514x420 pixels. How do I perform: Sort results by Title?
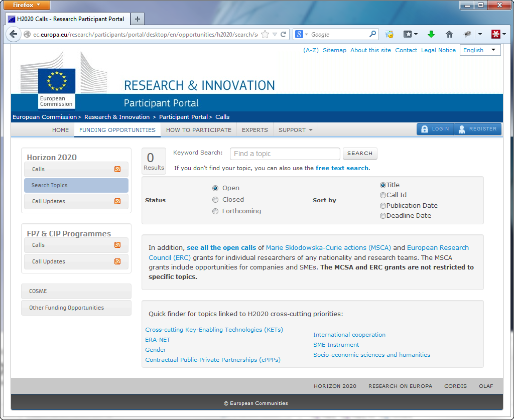[382, 185]
